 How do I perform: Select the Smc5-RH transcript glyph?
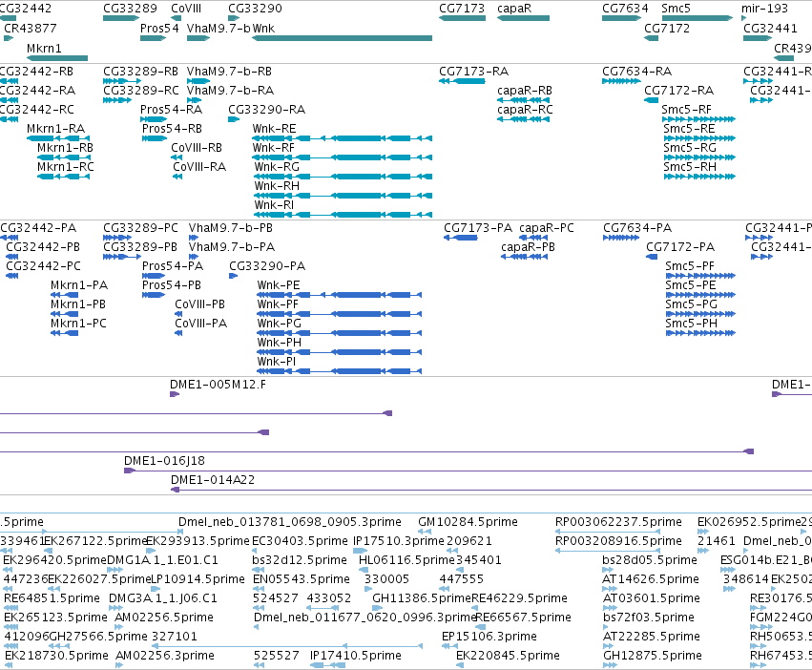[x=699, y=177]
